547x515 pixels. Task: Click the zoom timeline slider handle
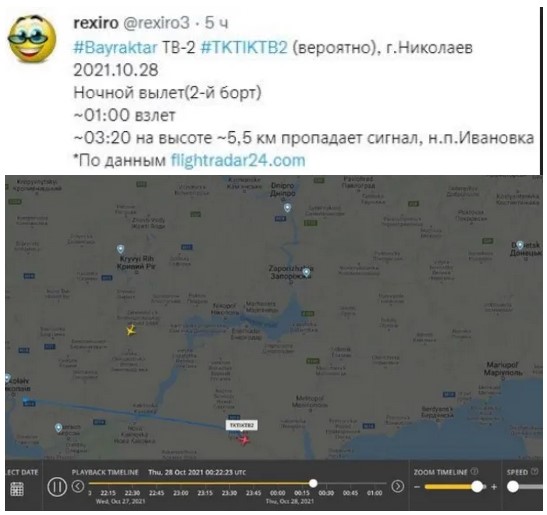pyautogui.click(x=477, y=486)
